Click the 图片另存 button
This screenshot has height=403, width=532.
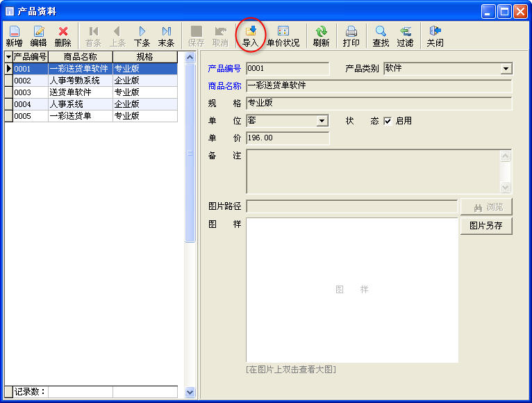pos(486,225)
